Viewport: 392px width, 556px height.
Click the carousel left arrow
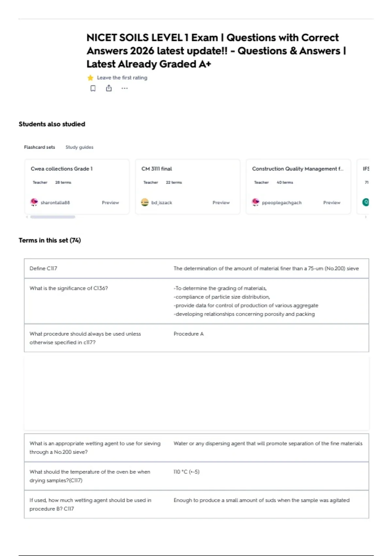tap(27, 217)
